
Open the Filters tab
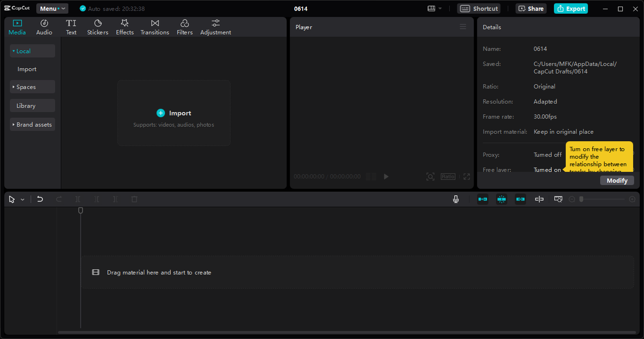pyautogui.click(x=185, y=27)
